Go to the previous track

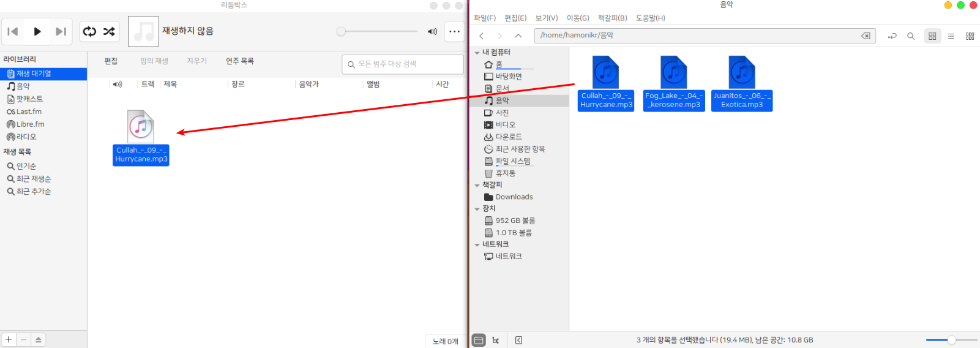pyautogui.click(x=13, y=32)
